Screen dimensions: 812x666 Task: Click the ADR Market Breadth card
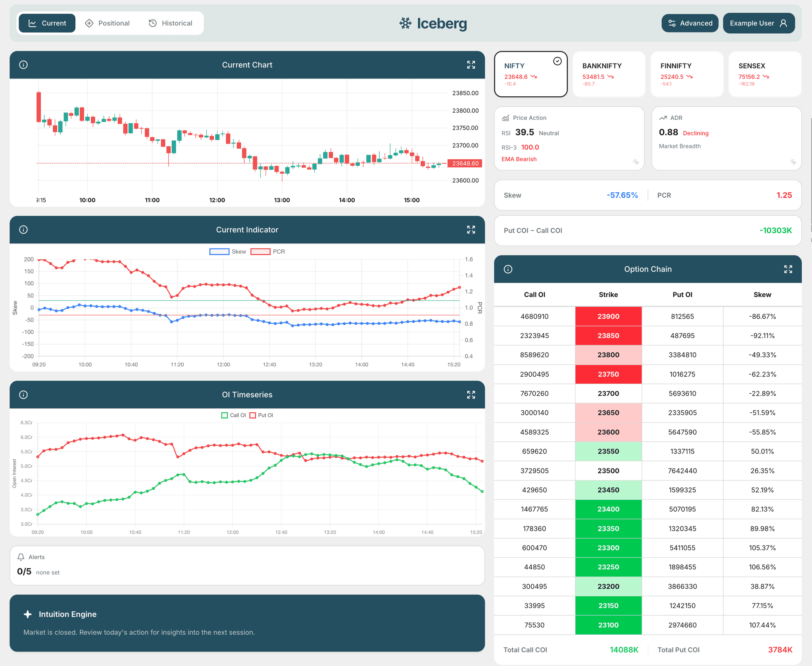point(726,138)
